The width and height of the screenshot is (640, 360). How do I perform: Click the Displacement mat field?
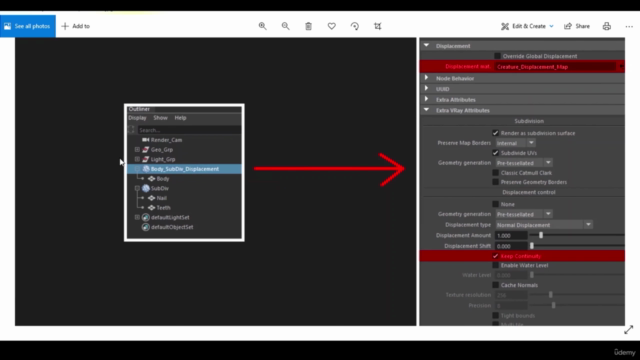tap(555, 67)
